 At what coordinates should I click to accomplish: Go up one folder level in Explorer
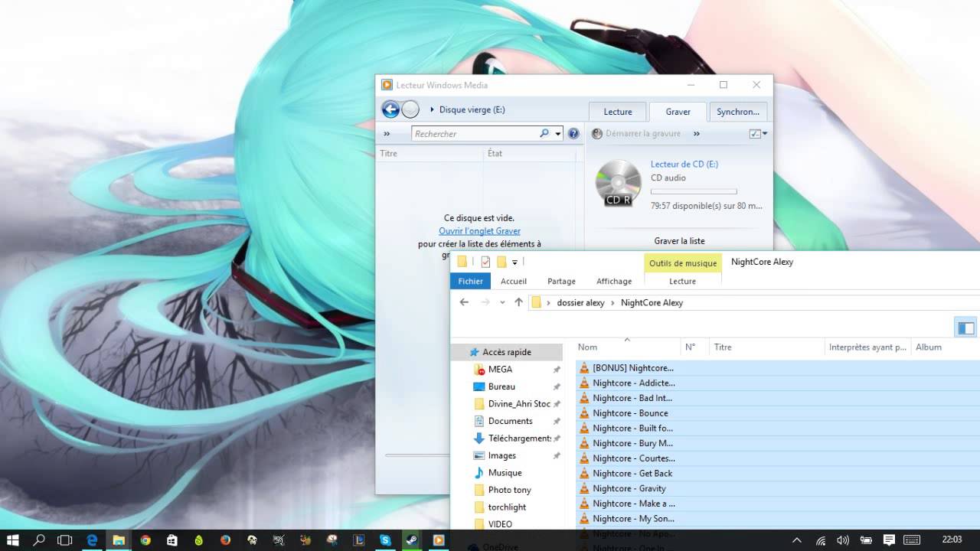[x=518, y=302]
